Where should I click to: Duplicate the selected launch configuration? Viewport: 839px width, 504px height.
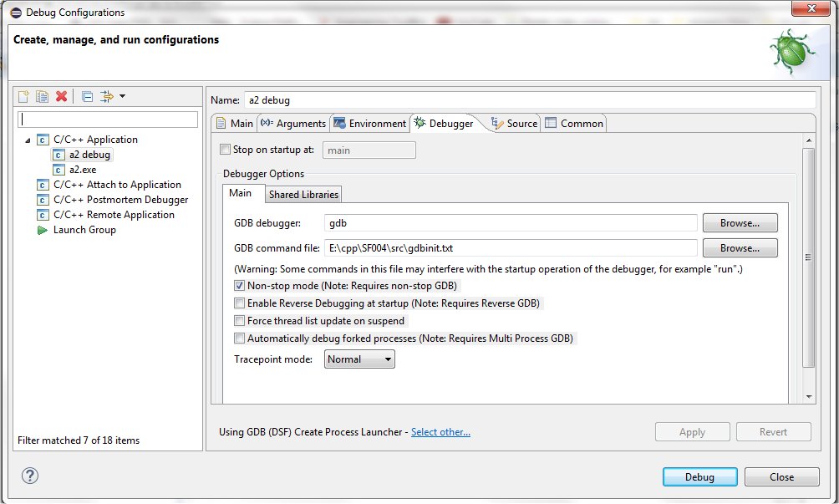click(41, 96)
